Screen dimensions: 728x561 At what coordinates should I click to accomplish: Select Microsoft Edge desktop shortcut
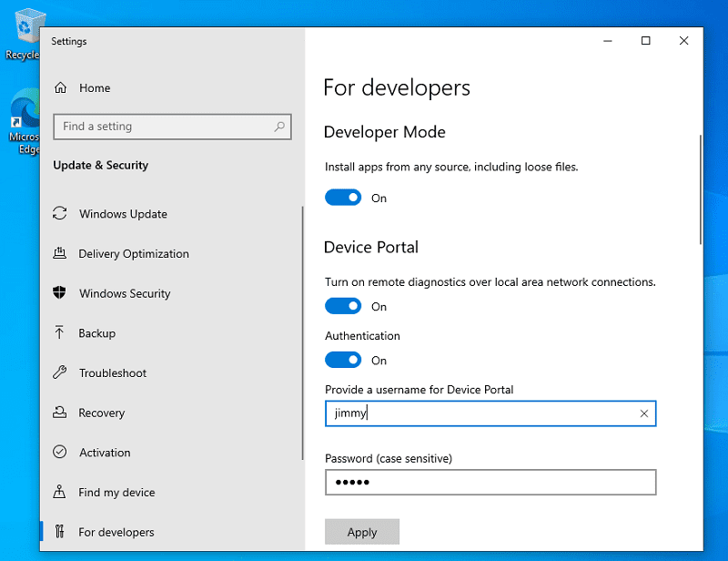(x=25, y=122)
